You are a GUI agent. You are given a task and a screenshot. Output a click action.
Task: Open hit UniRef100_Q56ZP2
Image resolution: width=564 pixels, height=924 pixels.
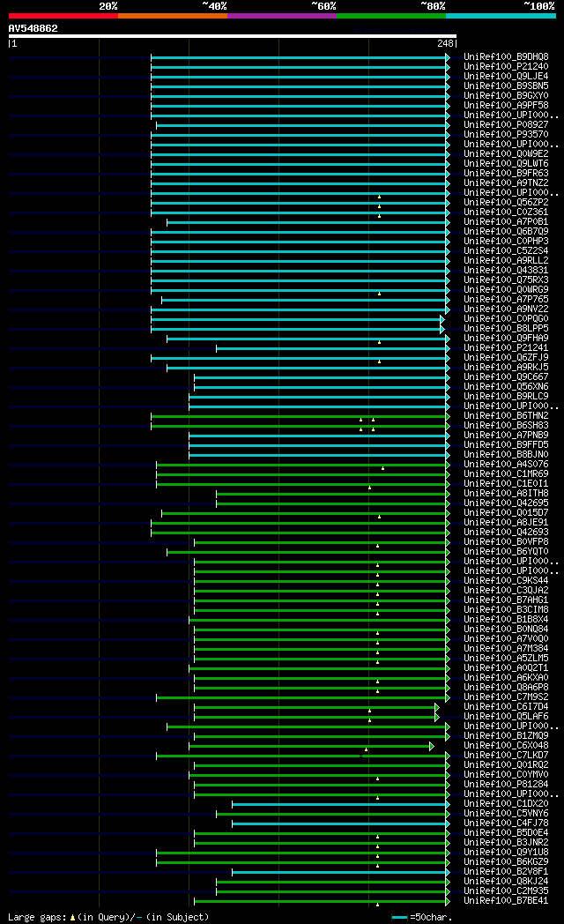[x=506, y=202]
